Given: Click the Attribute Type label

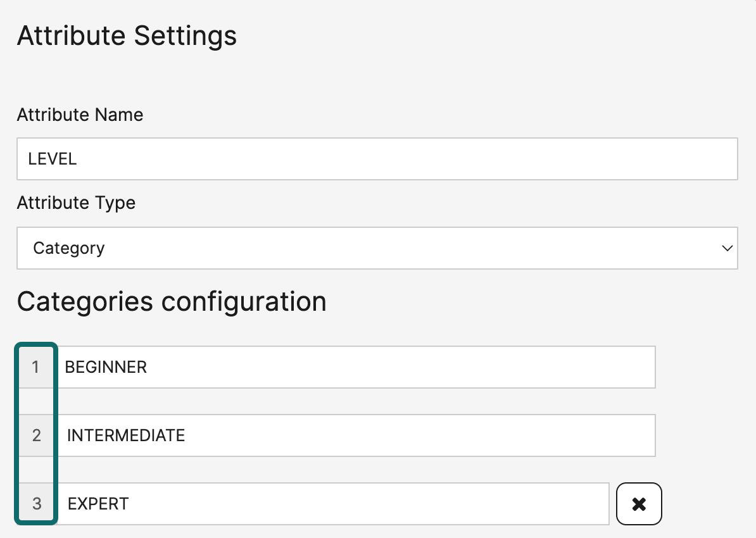Looking at the screenshot, I should coord(76,203).
